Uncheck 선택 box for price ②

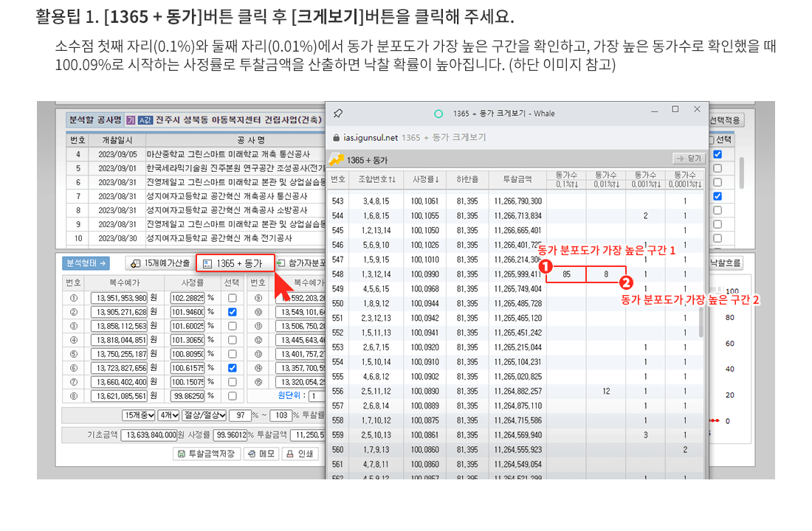233,313
